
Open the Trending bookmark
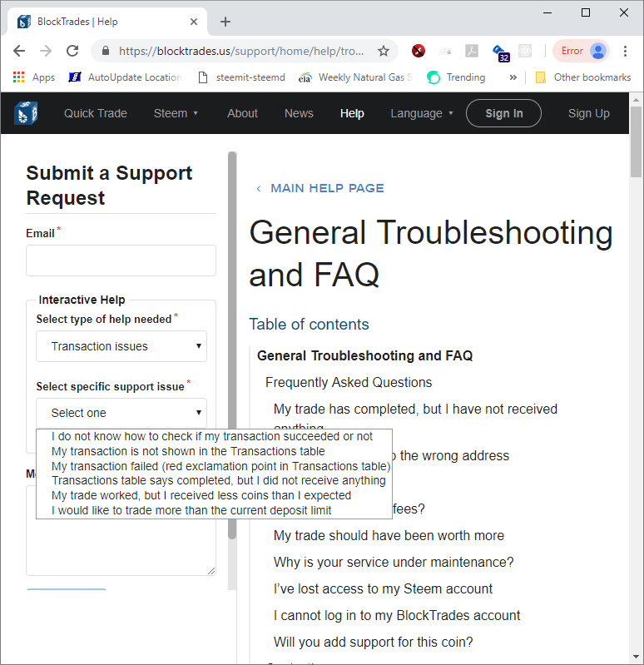456,77
